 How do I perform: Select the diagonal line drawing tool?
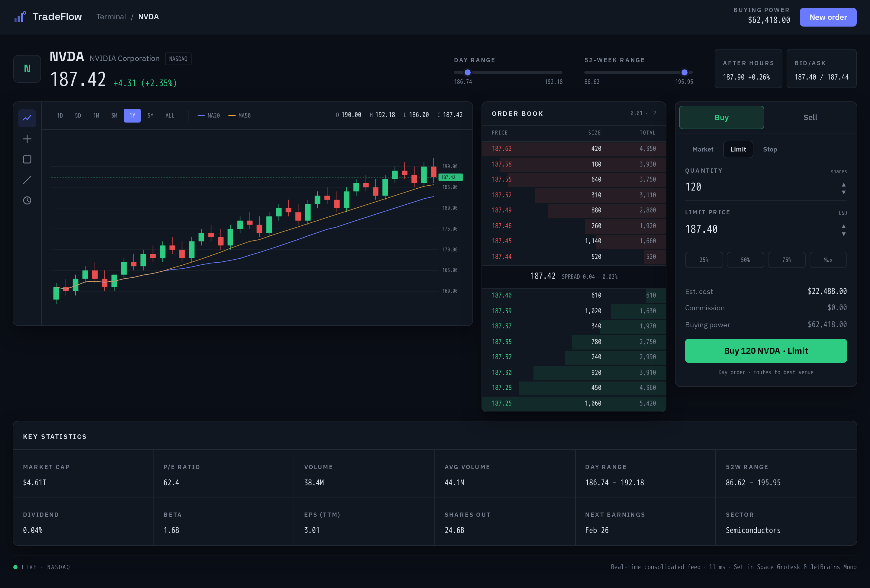coord(27,180)
